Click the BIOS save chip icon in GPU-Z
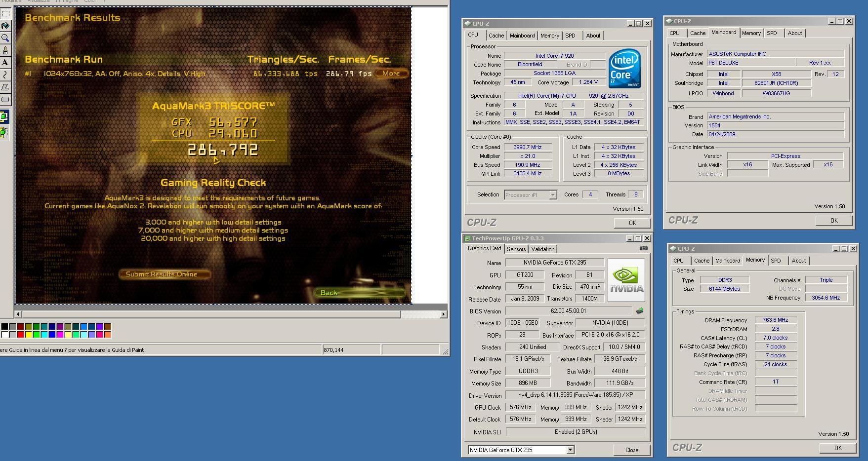The width and height of the screenshot is (868, 461). [640, 311]
